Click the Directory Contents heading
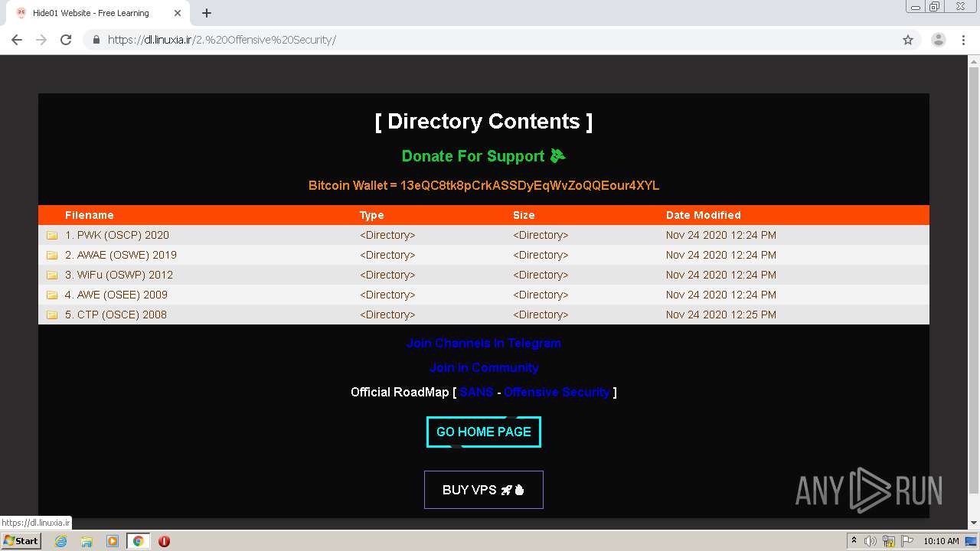The height and width of the screenshot is (551, 980). click(x=484, y=122)
